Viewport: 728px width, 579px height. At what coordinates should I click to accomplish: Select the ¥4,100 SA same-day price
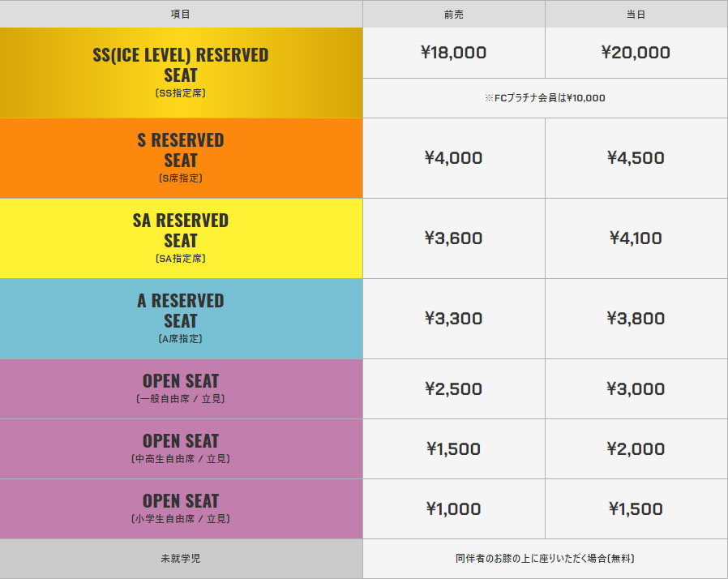(636, 238)
